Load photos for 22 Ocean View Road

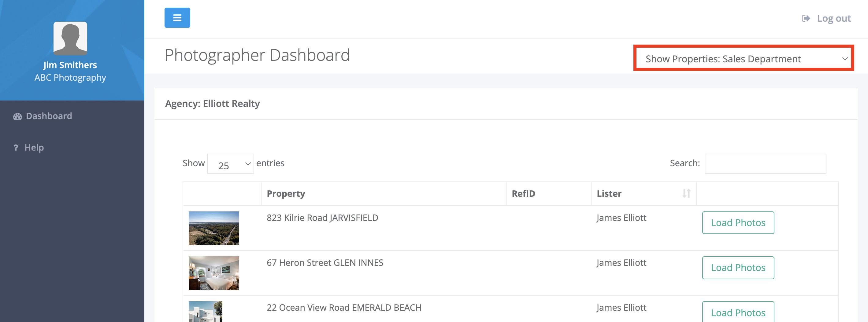tap(738, 312)
